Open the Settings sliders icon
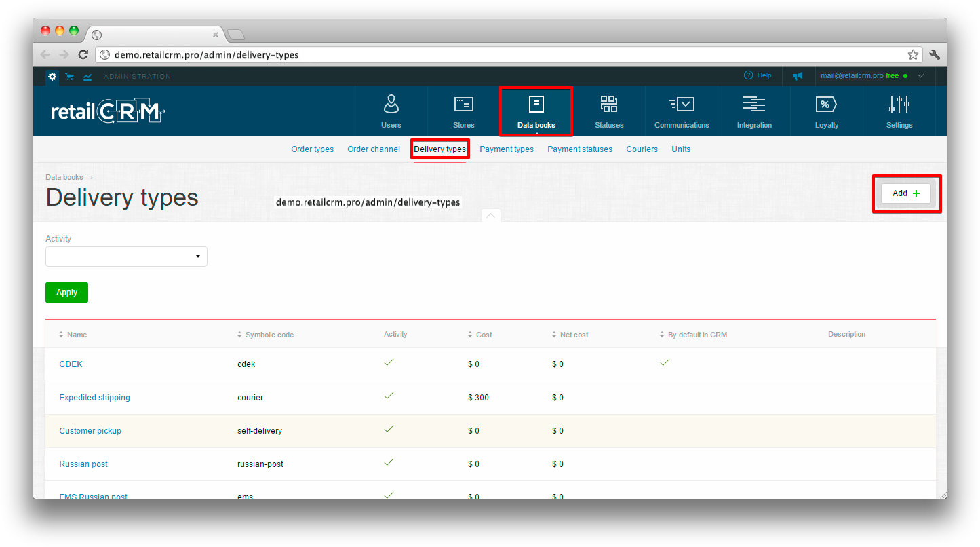This screenshot has width=980, height=547. 899,104
